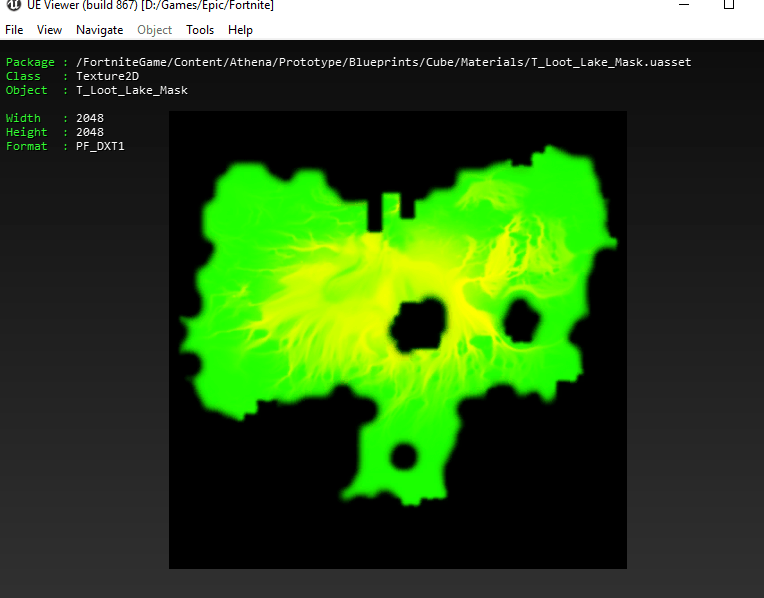Click the object name T_Loot_Lake_Mask
The height and width of the screenshot is (598, 764).
click(132, 90)
